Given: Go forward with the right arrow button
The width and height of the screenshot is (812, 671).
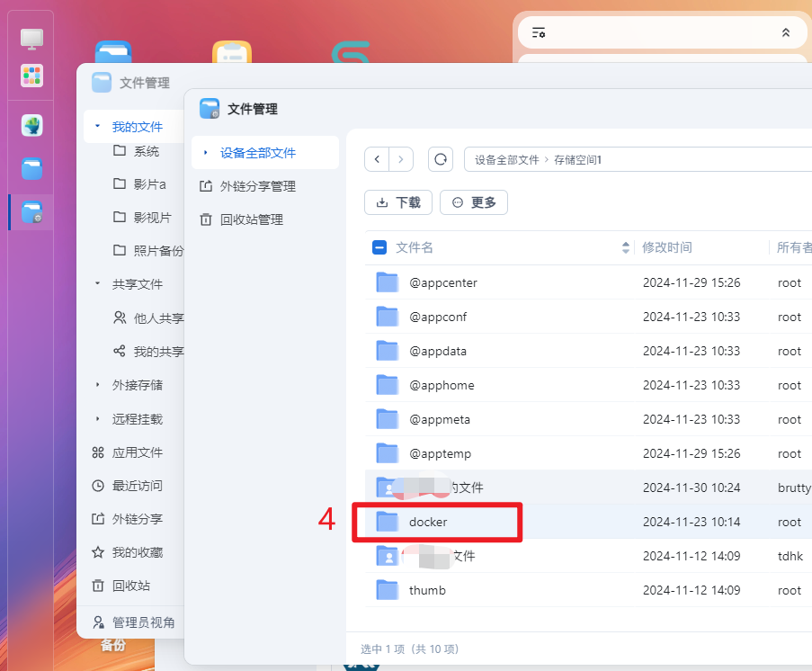Looking at the screenshot, I should click(401, 159).
